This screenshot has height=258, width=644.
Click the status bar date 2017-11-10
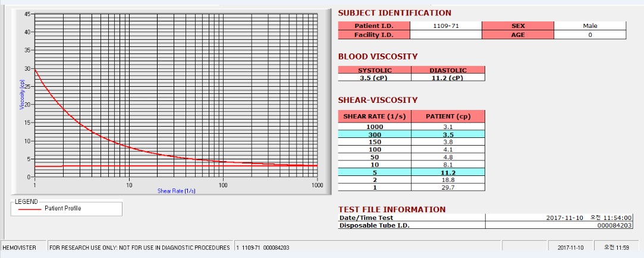[x=570, y=248]
